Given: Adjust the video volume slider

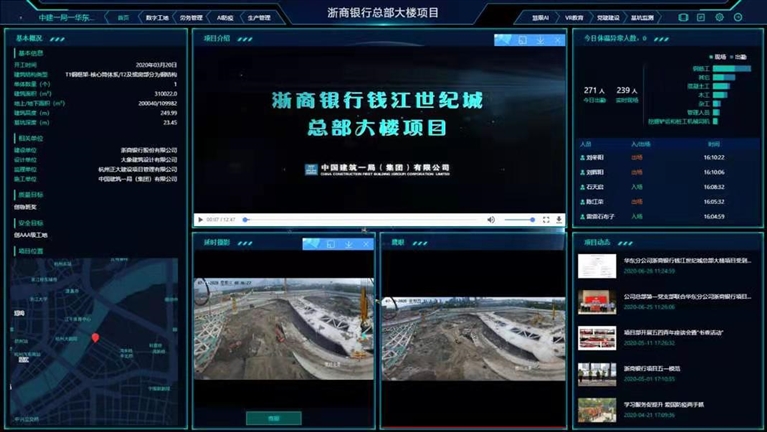Looking at the screenshot, I should [519, 220].
